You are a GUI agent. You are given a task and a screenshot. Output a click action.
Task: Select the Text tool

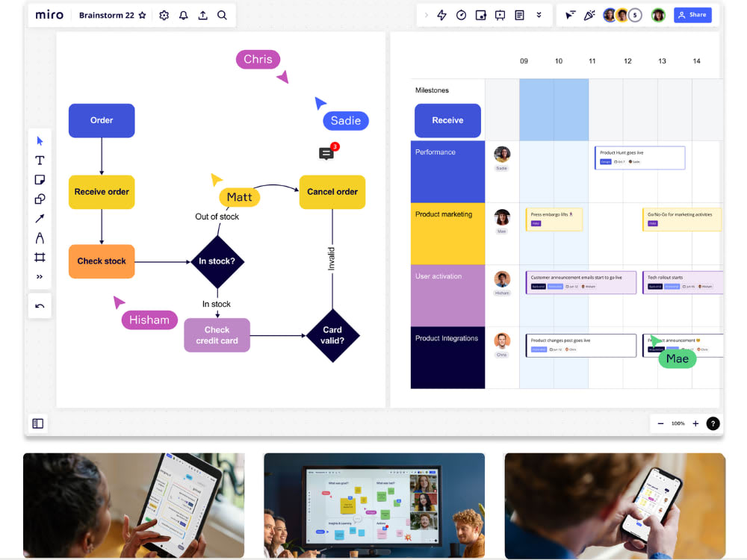[40, 159]
